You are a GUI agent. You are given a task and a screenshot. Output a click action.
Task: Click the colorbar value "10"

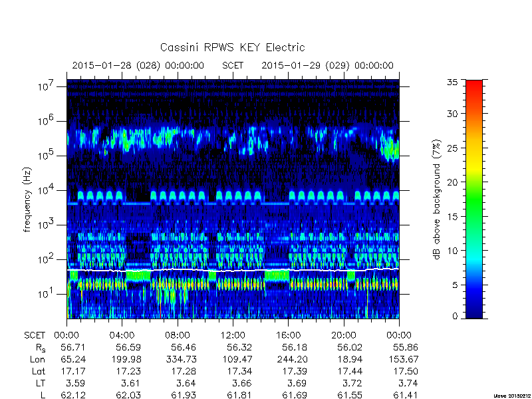pyautogui.click(x=452, y=251)
